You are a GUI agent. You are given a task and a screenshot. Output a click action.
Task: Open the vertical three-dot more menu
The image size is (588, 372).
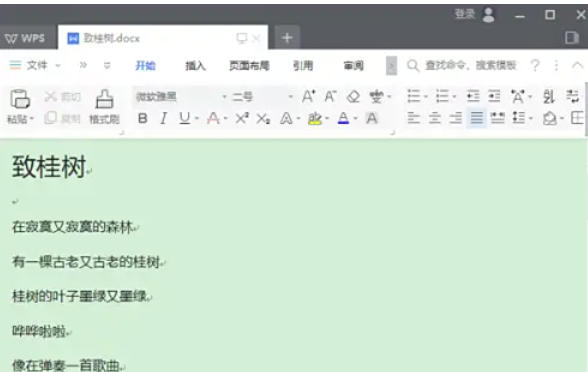(556, 66)
